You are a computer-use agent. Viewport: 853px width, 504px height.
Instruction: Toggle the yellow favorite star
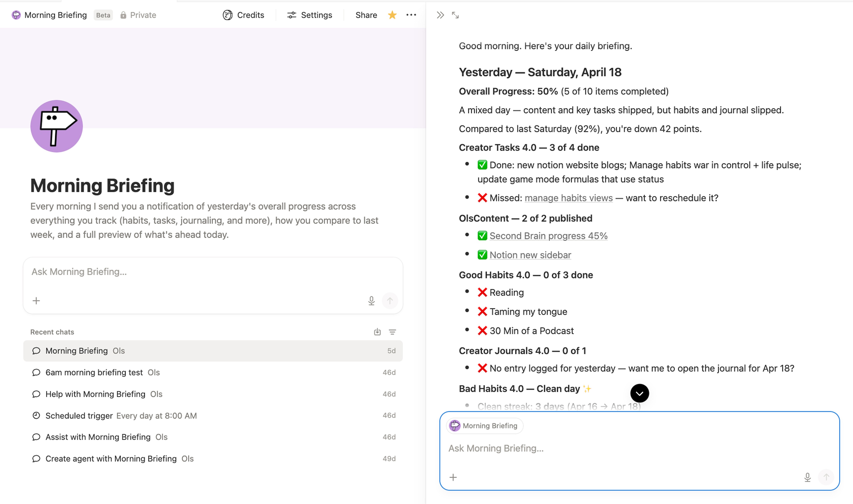coord(392,15)
